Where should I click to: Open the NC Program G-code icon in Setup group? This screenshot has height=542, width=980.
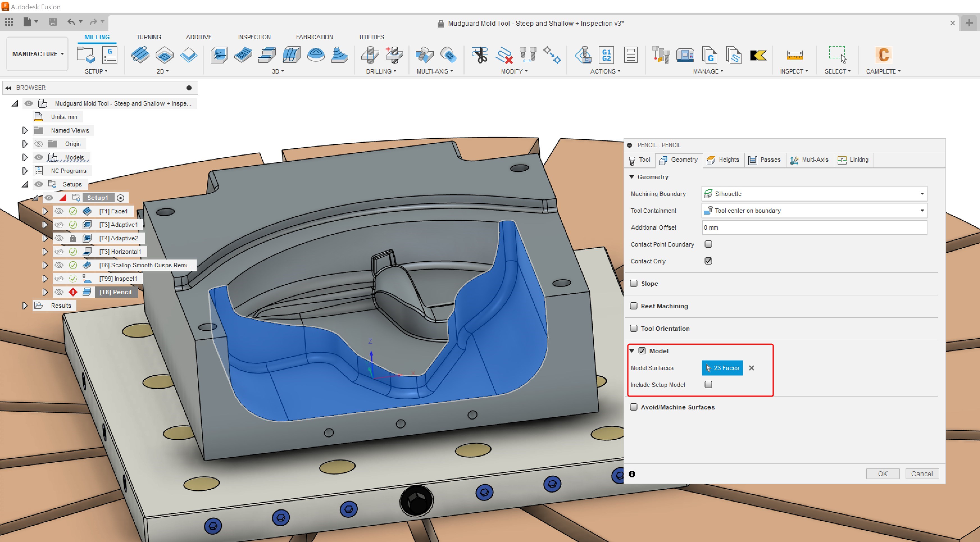click(x=110, y=55)
